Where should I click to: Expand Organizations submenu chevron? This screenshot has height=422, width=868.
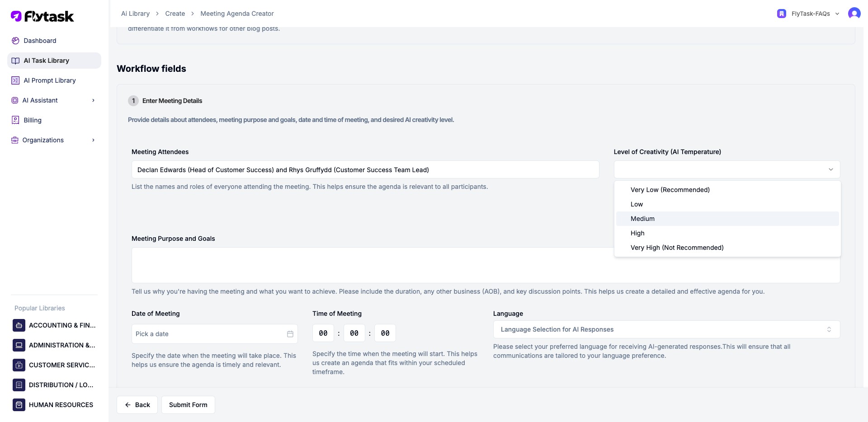[93, 140]
